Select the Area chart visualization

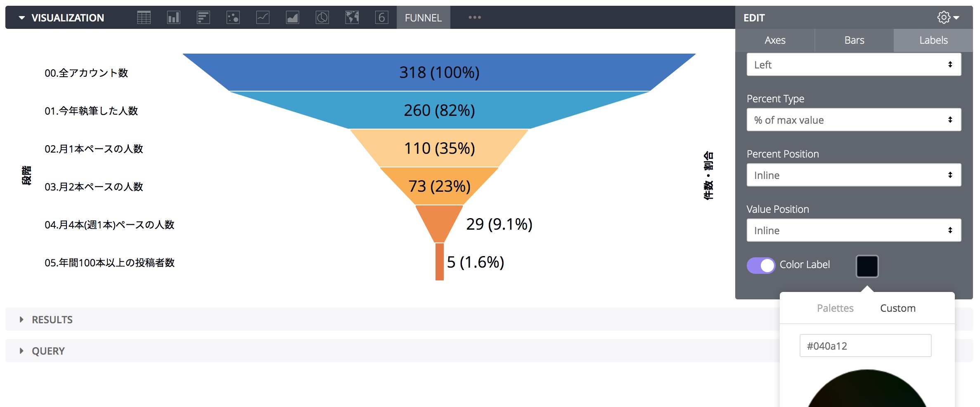292,17
